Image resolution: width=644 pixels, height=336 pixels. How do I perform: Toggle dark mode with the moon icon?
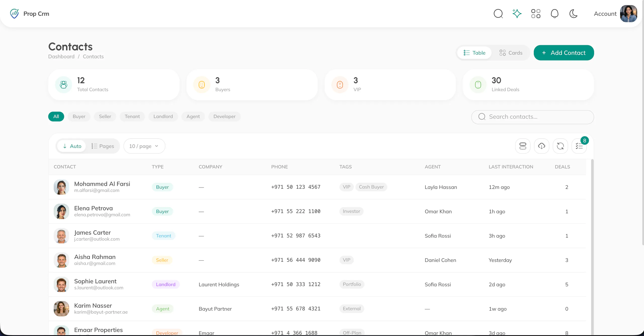[x=573, y=14]
